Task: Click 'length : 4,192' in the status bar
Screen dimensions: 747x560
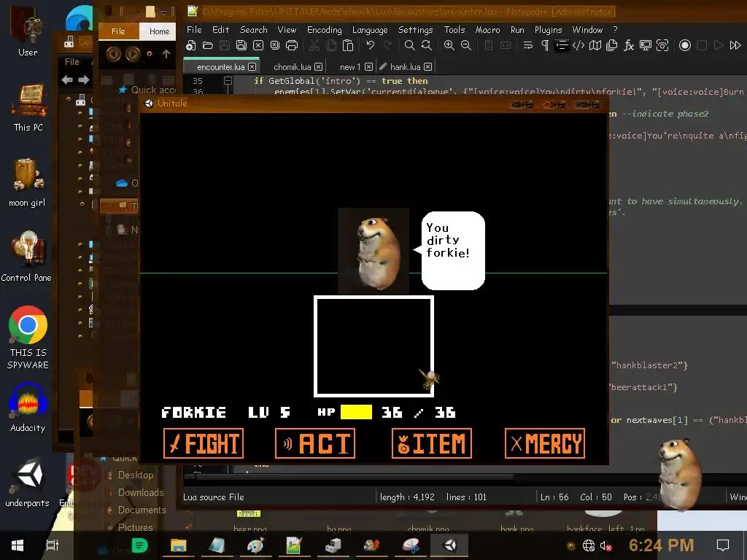Action: 407,497
